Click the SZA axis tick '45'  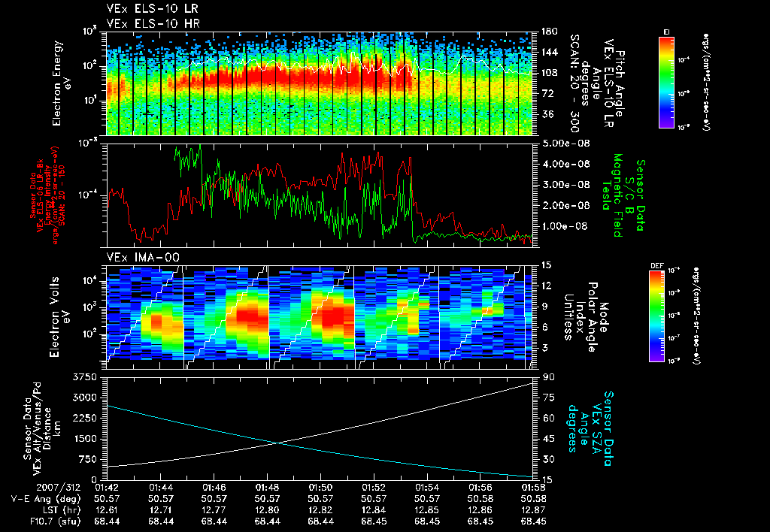[548, 439]
